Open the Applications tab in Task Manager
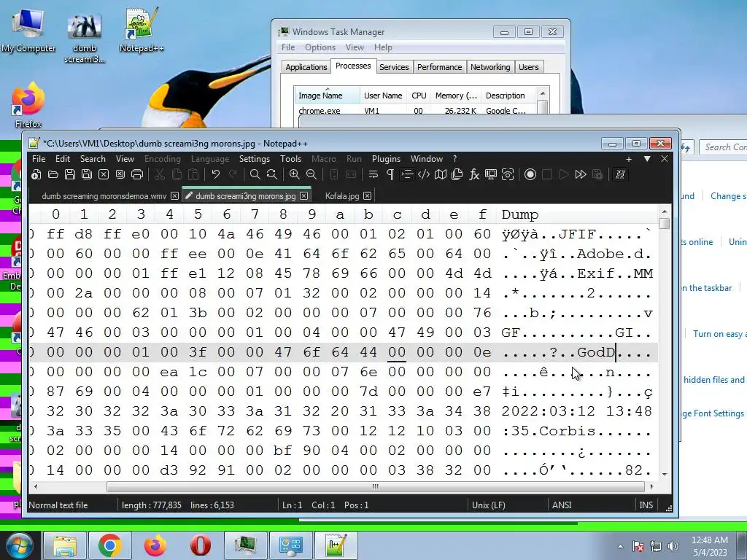 (306, 67)
